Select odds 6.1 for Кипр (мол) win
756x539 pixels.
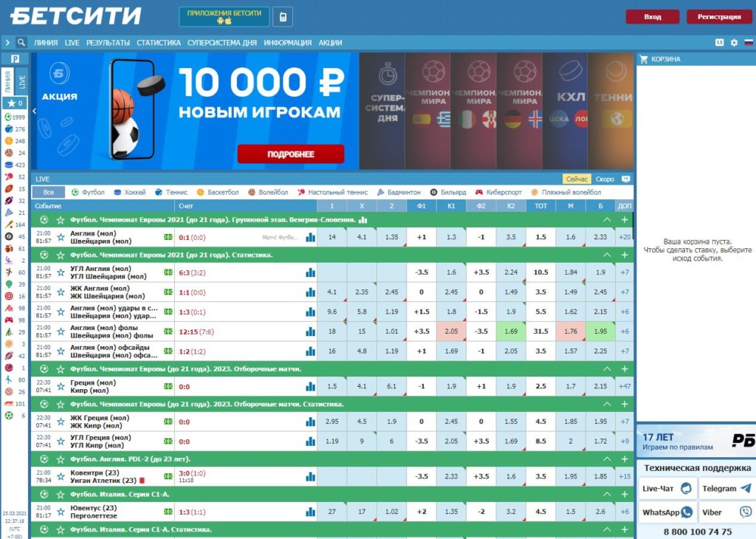391,386
